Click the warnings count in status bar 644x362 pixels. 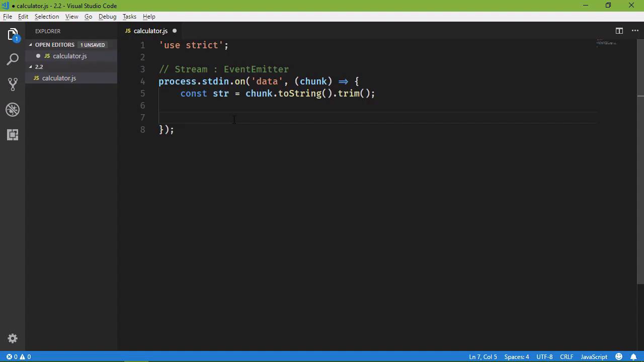point(25,357)
